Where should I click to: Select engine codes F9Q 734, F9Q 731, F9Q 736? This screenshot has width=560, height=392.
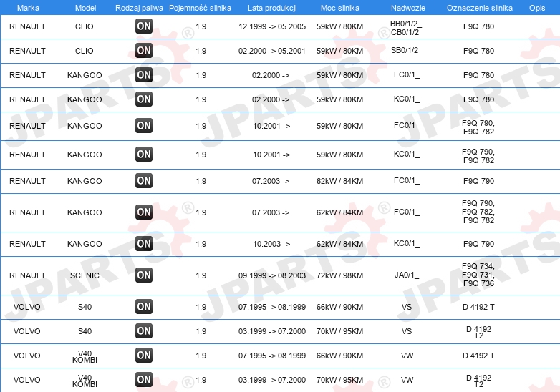478,275
